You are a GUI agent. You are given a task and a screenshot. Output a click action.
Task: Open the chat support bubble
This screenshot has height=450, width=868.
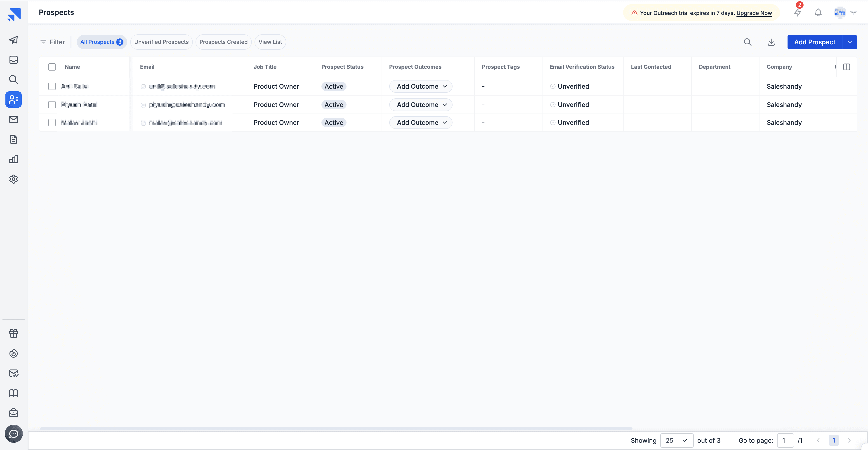[x=14, y=433]
